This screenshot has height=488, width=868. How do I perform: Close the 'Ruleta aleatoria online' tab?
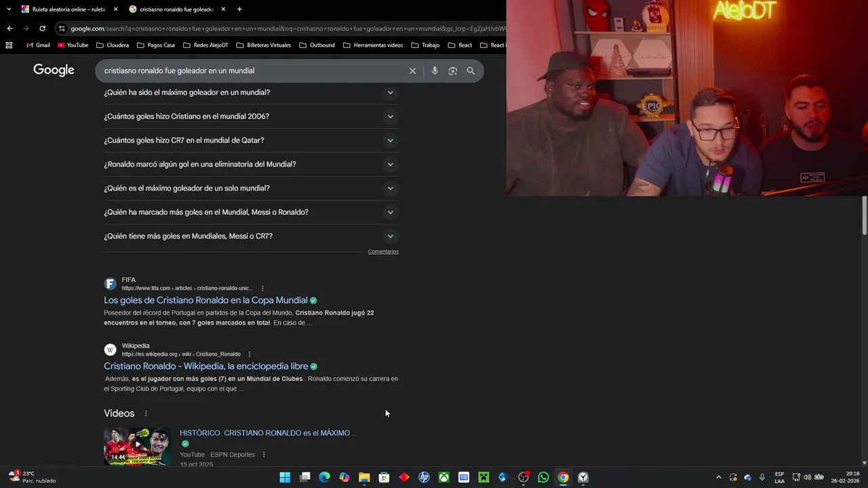coord(115,9)
